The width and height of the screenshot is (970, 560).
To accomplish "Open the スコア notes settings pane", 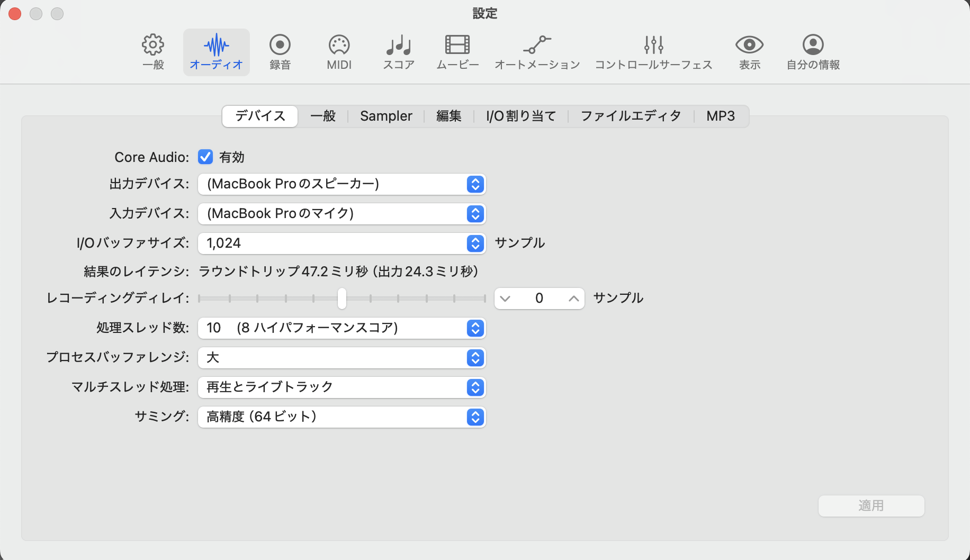I will pos(399,52).
